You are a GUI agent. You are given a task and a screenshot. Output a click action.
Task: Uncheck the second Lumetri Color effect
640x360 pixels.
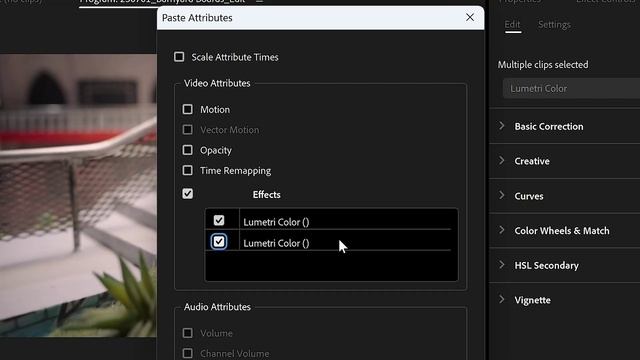pyautogui.click(x=219, y=242)
